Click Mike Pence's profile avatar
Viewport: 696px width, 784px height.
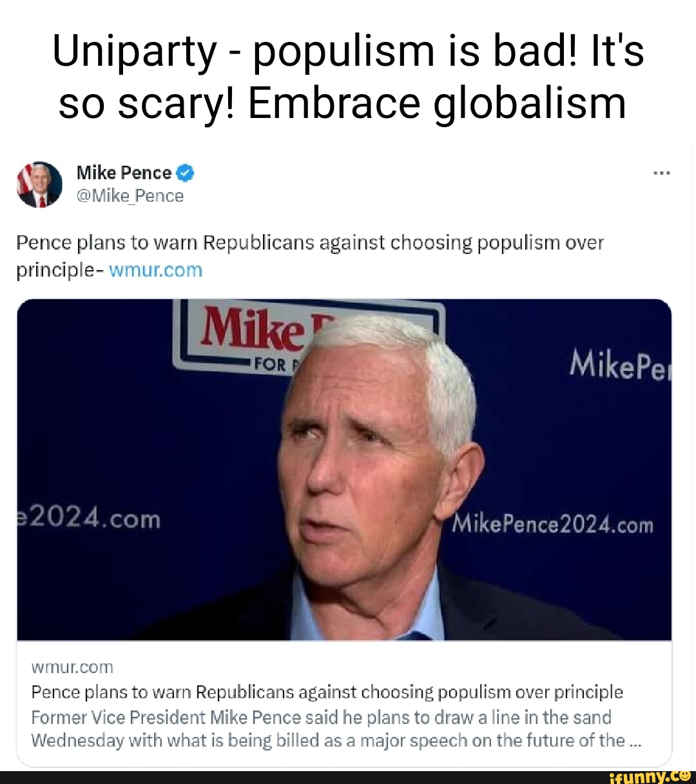(x=39, y=184)
